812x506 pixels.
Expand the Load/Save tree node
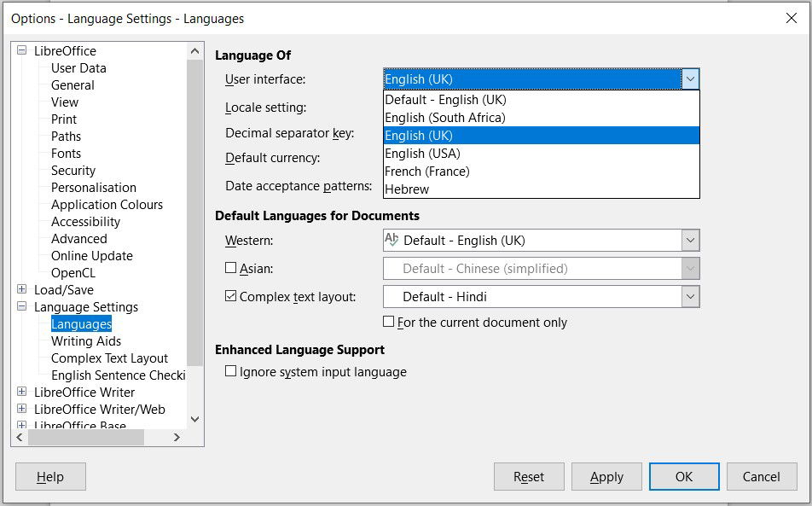22,289
